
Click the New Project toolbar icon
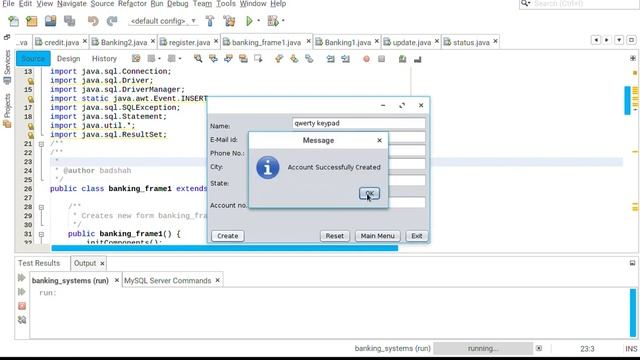(x=31, y=21)
